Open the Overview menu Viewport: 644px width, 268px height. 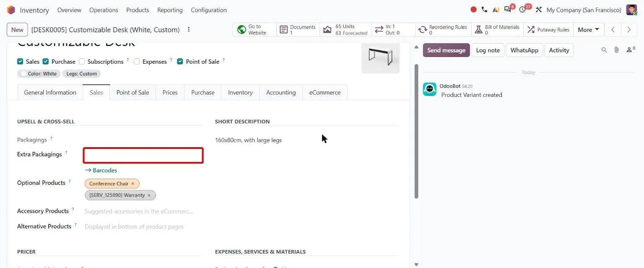point(69,10)
